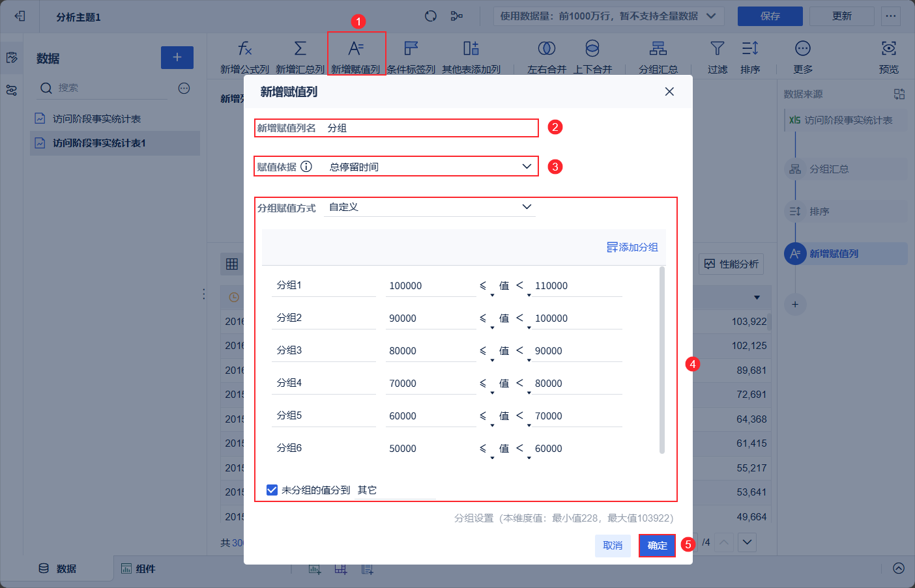This screenshot has width=915, height=588.
Task: Click the layout icon beside 数据来源
Action: tap(899, 94)
